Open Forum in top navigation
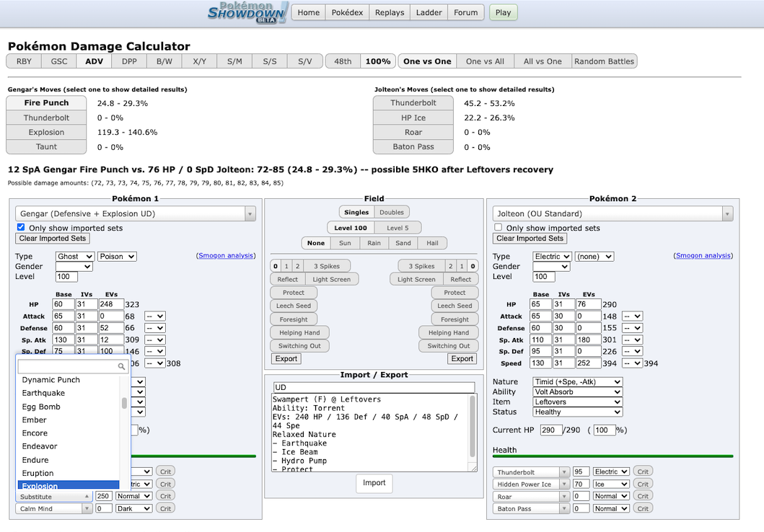Screen dimensions: 764x532 [x=466, y=13]
